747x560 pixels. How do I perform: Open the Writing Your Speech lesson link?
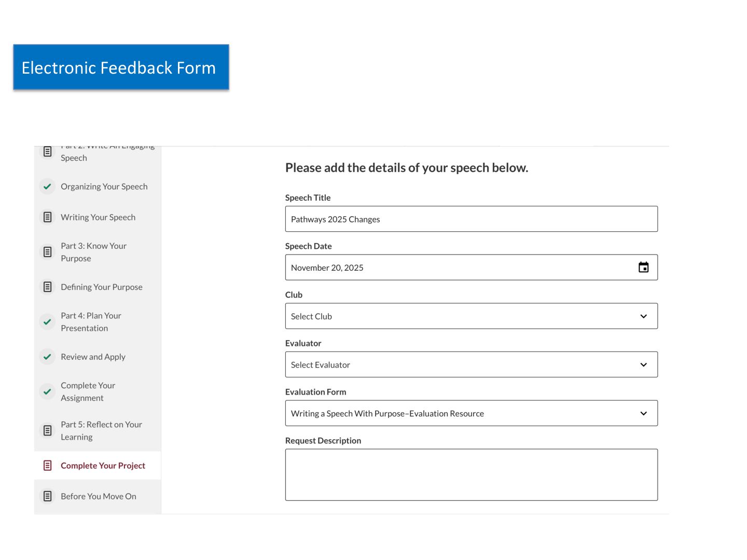click(98, 217)
